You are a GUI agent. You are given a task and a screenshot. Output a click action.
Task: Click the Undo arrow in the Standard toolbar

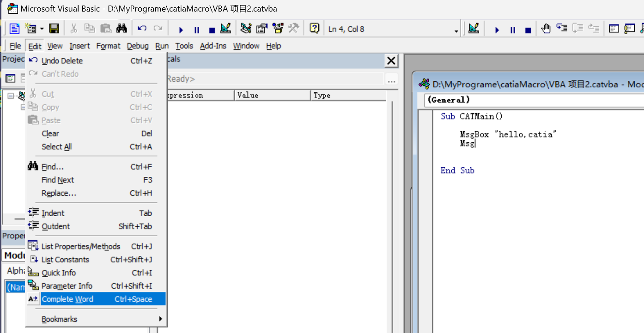(x=142, y=29)
